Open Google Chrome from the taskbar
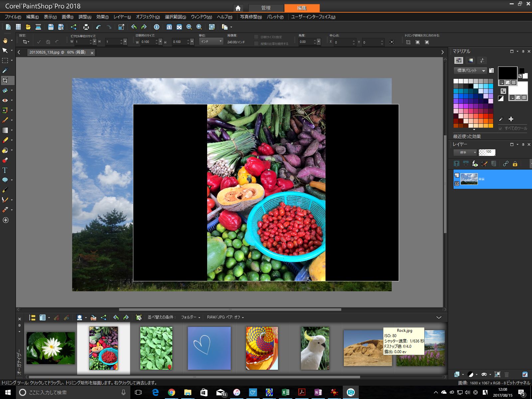Screen dimensions: 532x399 (x=171, y=392)
